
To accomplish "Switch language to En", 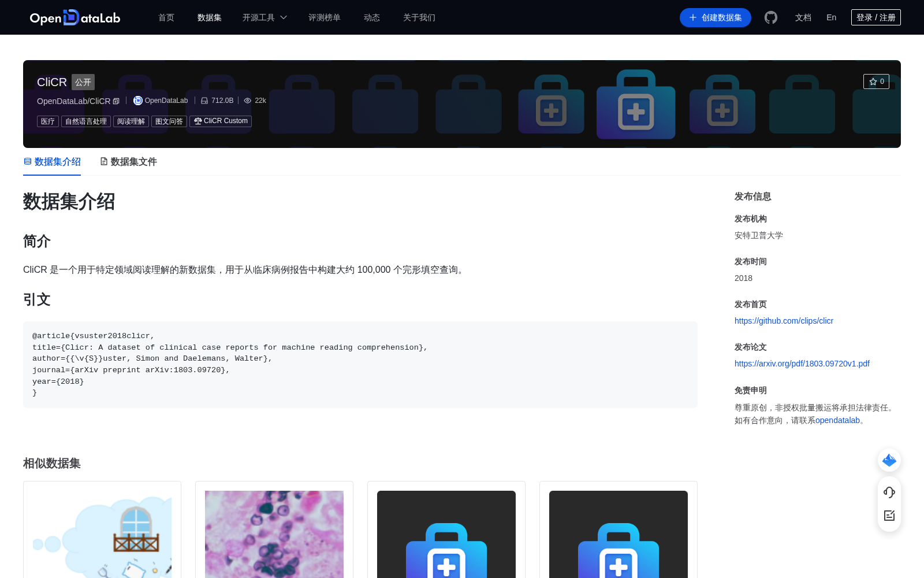I will coord(832,17).
